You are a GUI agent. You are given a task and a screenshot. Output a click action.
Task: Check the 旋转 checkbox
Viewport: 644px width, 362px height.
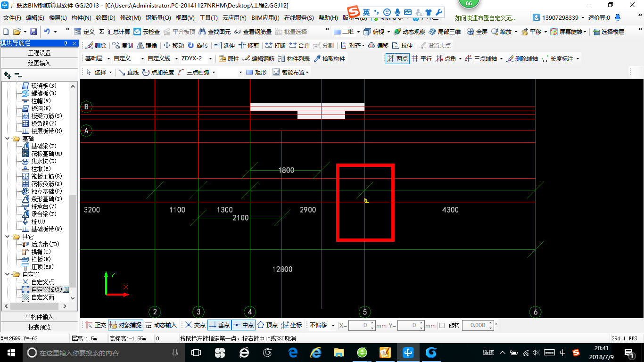[x=442, y=325]
